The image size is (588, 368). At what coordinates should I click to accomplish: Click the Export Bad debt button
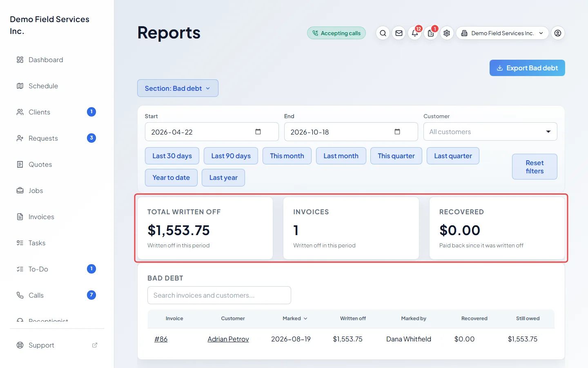tap(527, 68)
